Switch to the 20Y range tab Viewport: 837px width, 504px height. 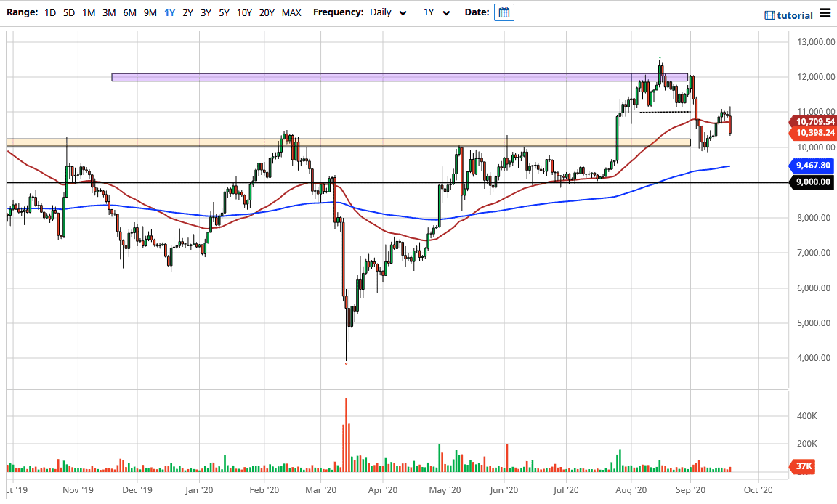click(x=266, y=12)
